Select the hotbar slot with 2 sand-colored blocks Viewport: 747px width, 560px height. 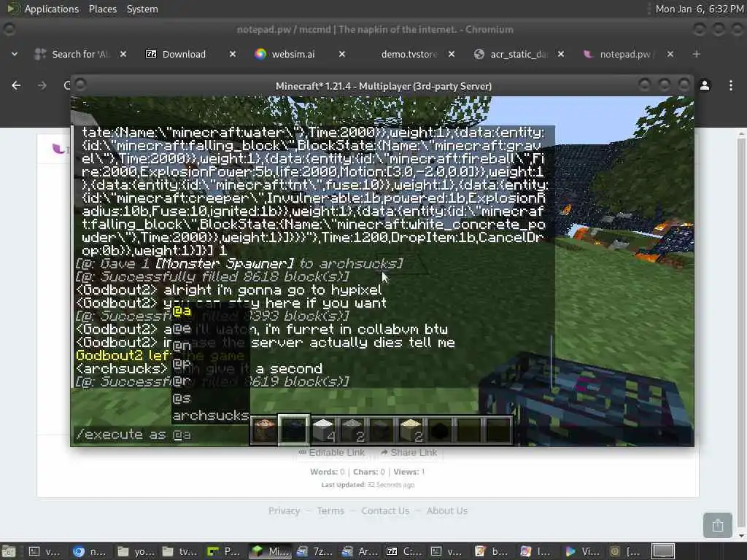click(411, 430)
